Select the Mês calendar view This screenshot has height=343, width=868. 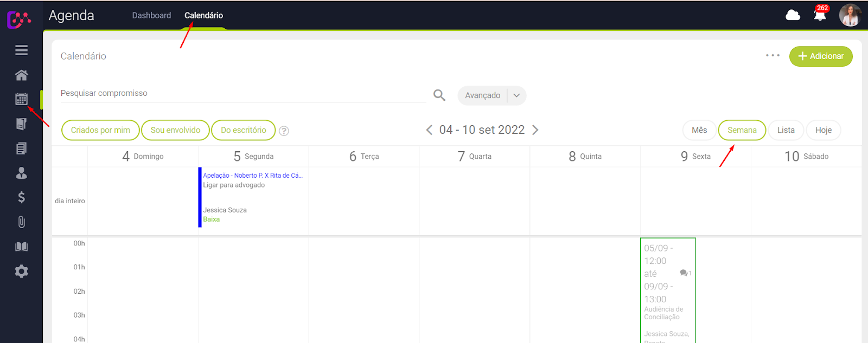[699, 130]
